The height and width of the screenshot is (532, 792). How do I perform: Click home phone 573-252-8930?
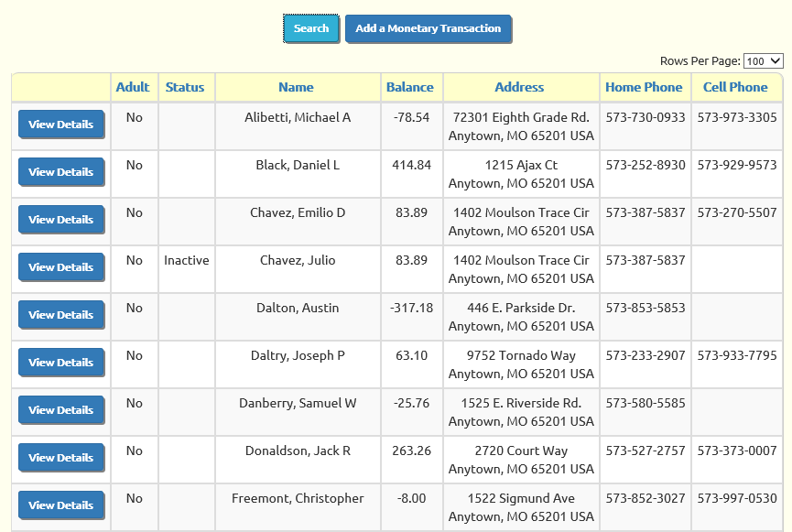[x=646, y=165]
